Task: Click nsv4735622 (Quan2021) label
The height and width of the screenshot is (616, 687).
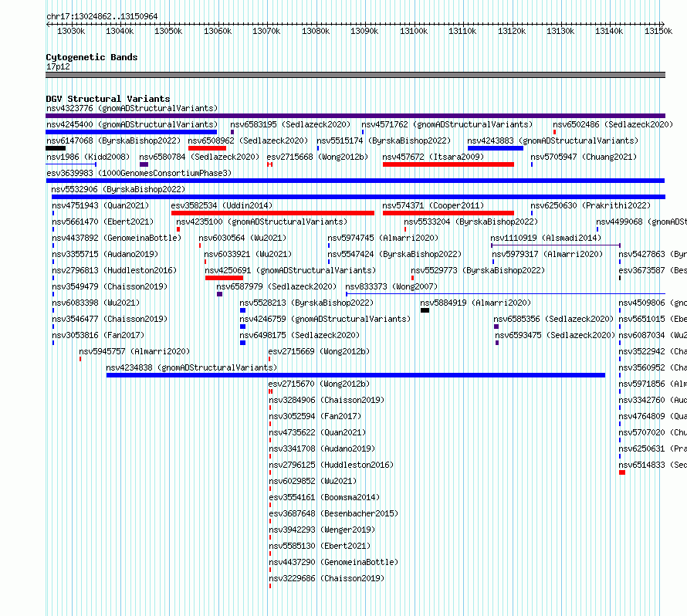Action: point(317,432)
